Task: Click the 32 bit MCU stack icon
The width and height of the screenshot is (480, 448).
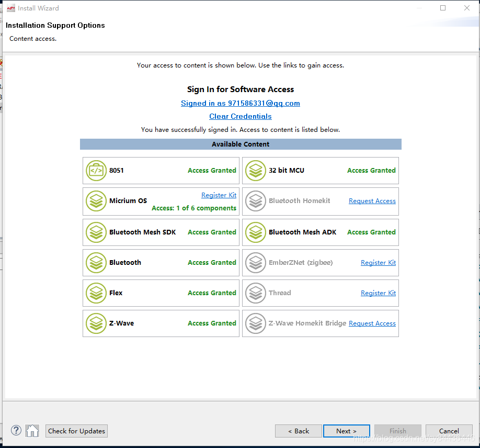Action: tap(256, 171)
